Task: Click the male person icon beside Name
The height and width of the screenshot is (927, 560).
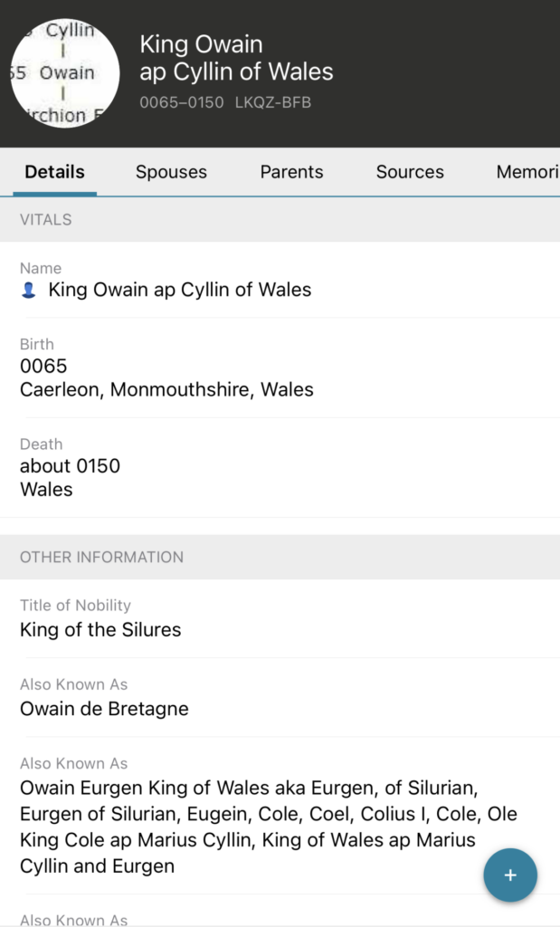Action: [x=29, y=291]
